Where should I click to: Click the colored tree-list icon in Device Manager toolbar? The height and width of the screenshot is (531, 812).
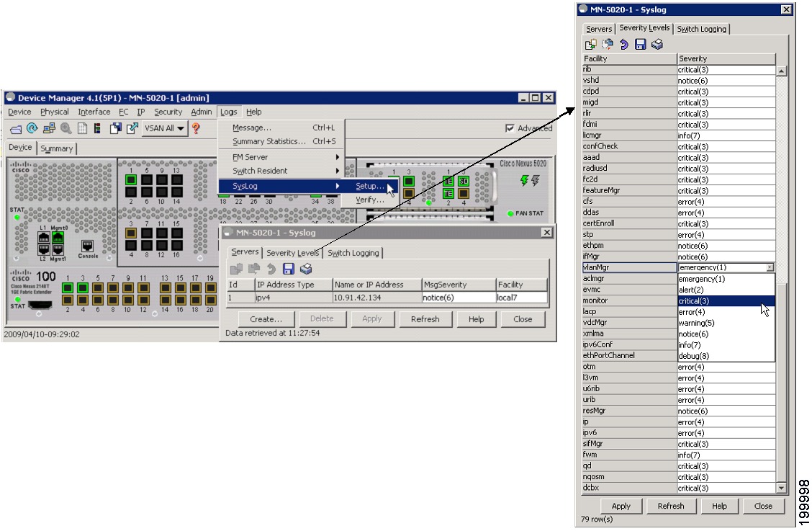(x=97, y=128)
